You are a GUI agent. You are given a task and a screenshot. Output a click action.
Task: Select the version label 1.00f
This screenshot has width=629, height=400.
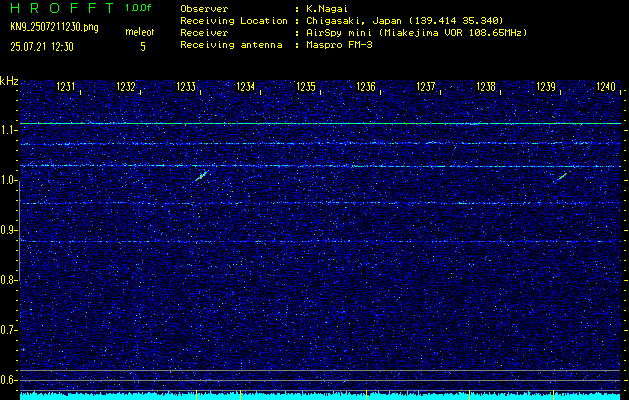coord(138,8)
